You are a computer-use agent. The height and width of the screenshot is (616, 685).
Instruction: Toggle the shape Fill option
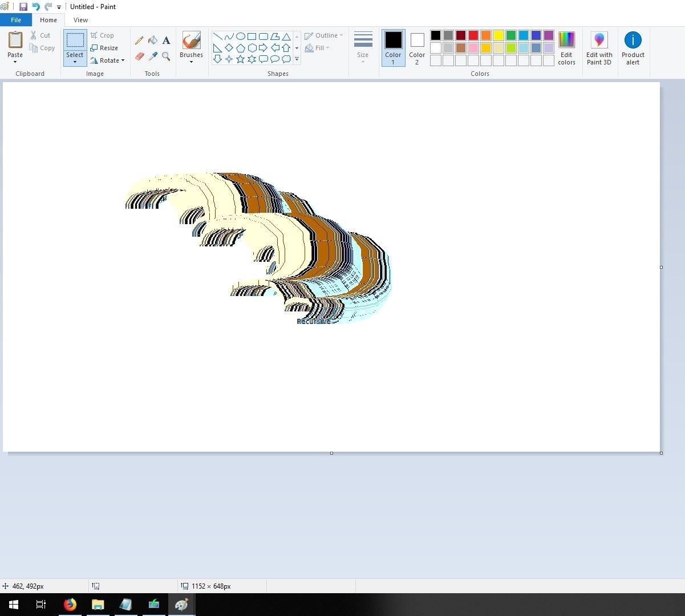tap(317, 48)
